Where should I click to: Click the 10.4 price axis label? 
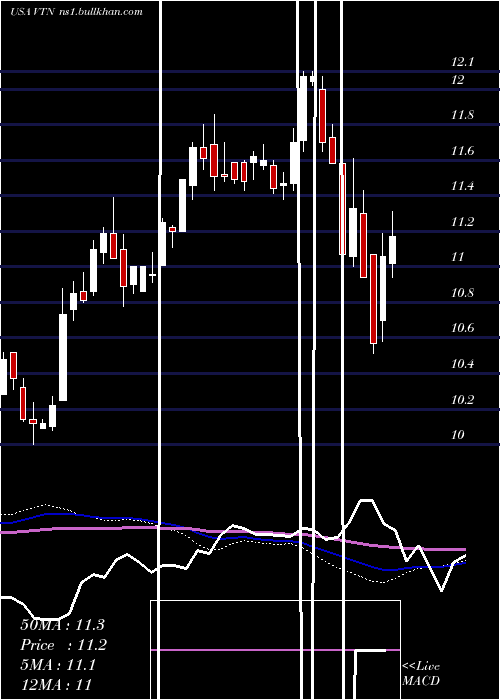[x=462, y=364]
